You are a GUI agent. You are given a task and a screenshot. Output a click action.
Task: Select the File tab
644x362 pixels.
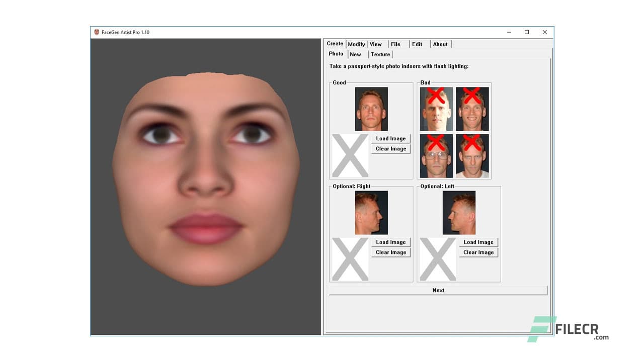click(x=395, y=44)
